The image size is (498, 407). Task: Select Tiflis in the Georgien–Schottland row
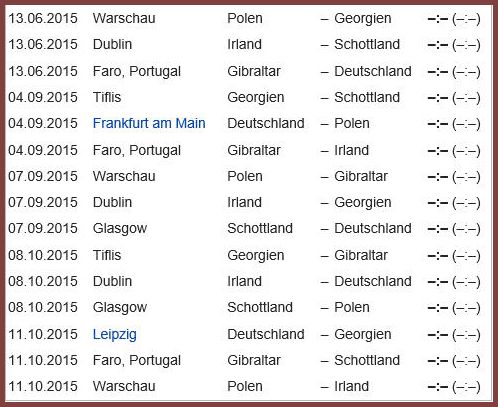coord(107,97)
